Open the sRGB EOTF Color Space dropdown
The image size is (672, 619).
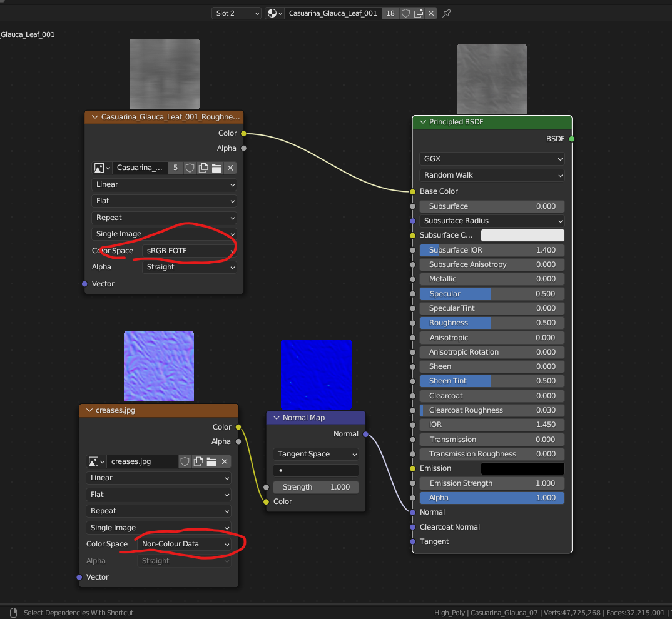189,251
